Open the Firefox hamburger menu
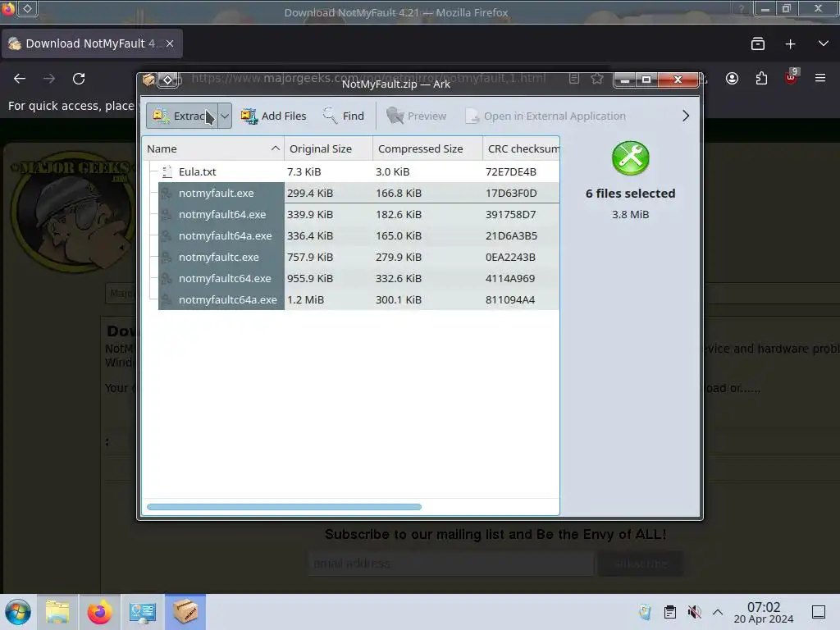Image resolution: width=840 pixels, height=630 pixels. (x=820, y=79)
